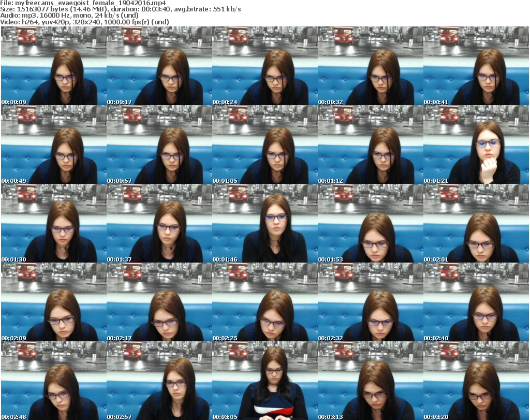
Task: Select the thumbnail frame at 00:01:37
Action: coord(159,223)
